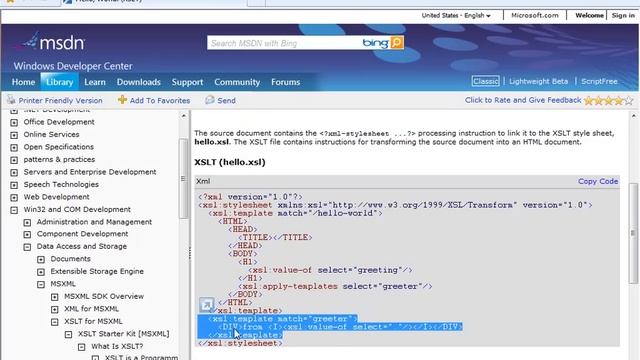Switch to the Support tab

coord(187,82)
